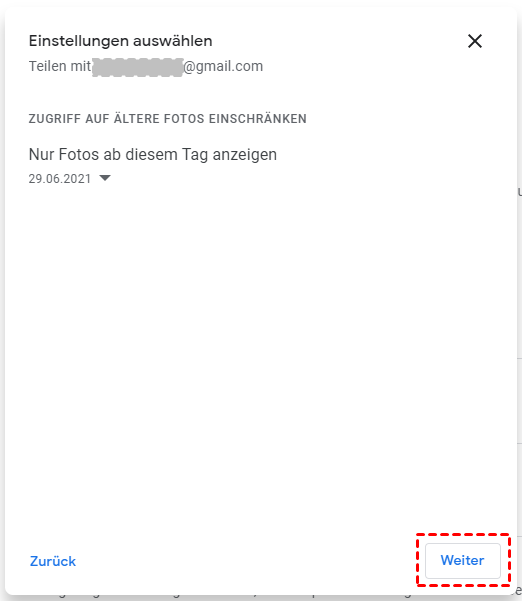Screen dimensions: 522x601
Task: Click the word 'anzeigen' in the date option label
Action: 245,155
